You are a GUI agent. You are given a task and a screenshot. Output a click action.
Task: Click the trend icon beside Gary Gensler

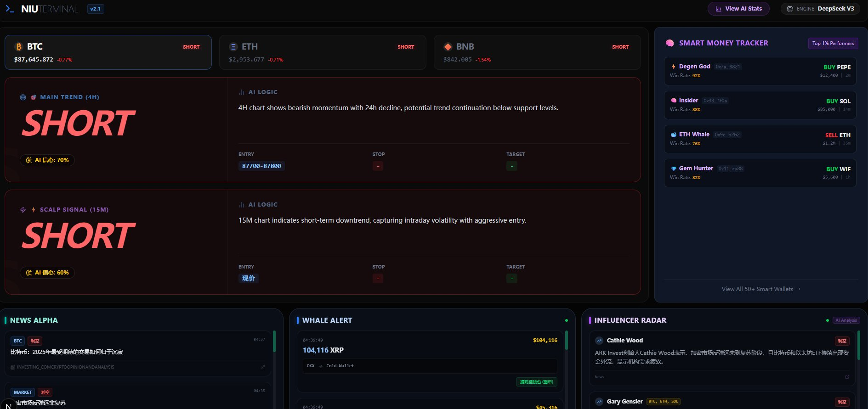tap(599, 402)
